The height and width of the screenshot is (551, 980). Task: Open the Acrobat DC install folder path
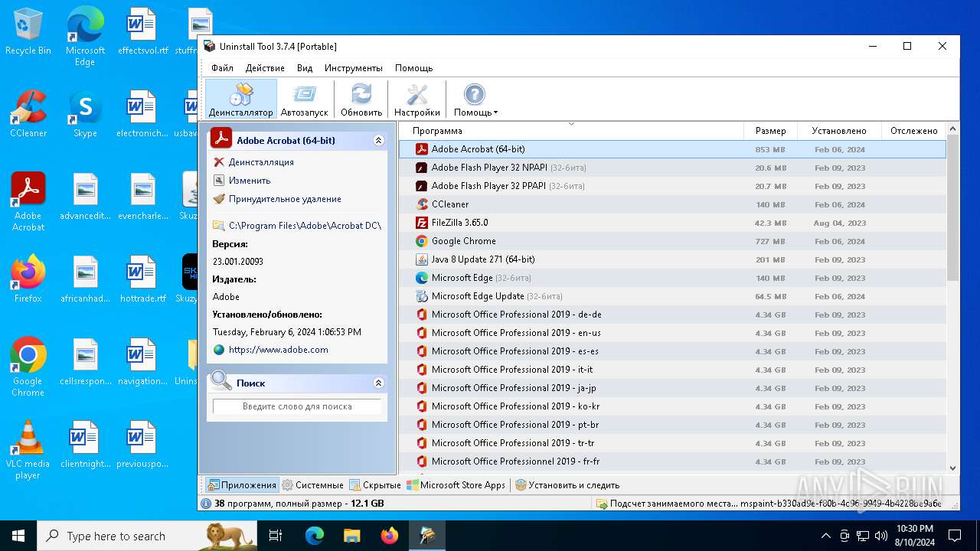point(305,226)
